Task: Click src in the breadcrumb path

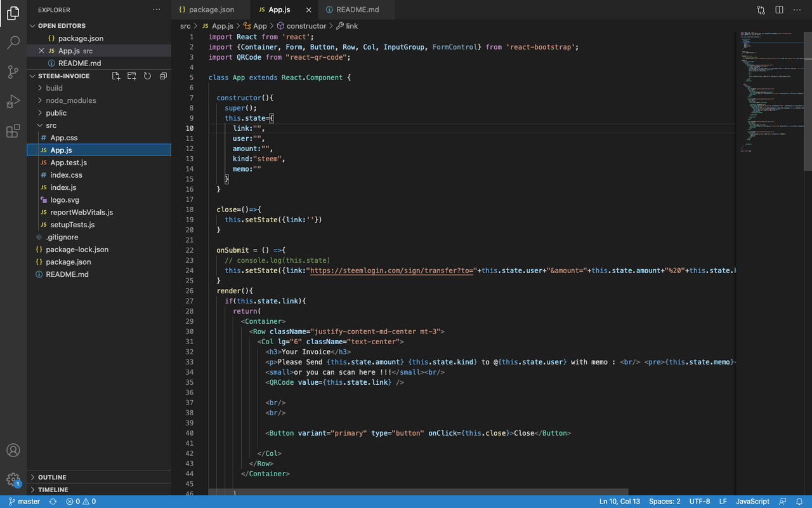Action: pos(185,26)
